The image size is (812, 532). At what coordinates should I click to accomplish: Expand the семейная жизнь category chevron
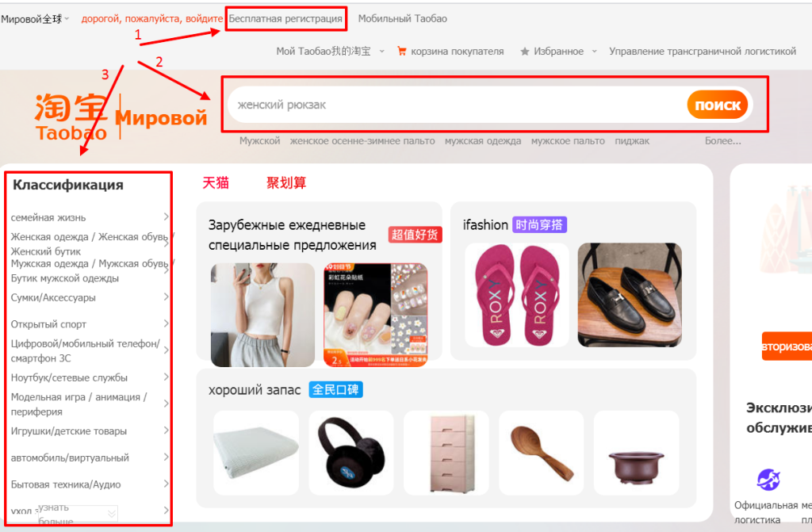167,216
